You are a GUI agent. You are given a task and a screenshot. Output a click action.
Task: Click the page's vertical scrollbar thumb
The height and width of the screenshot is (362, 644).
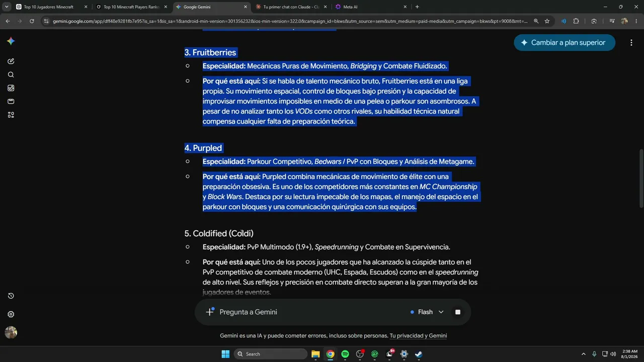tap(641, 178)
